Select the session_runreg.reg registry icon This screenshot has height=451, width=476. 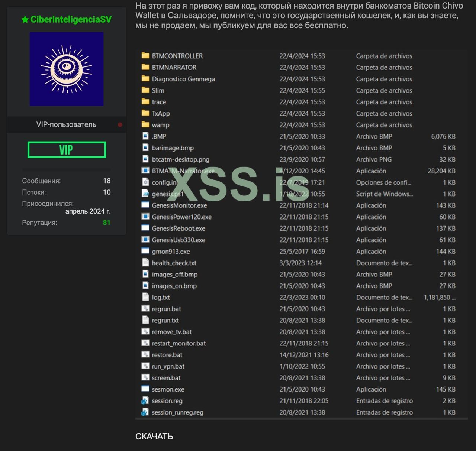click(145, 413)
